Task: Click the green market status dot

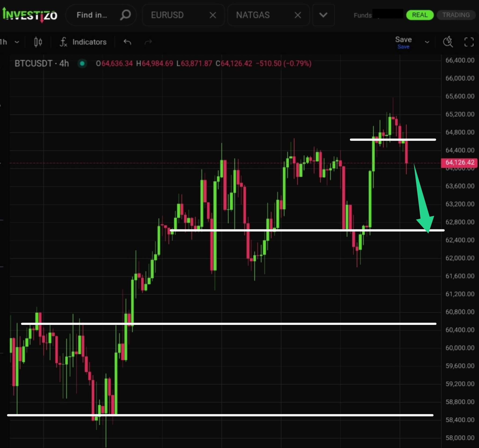Action: (x=82, y=63)
